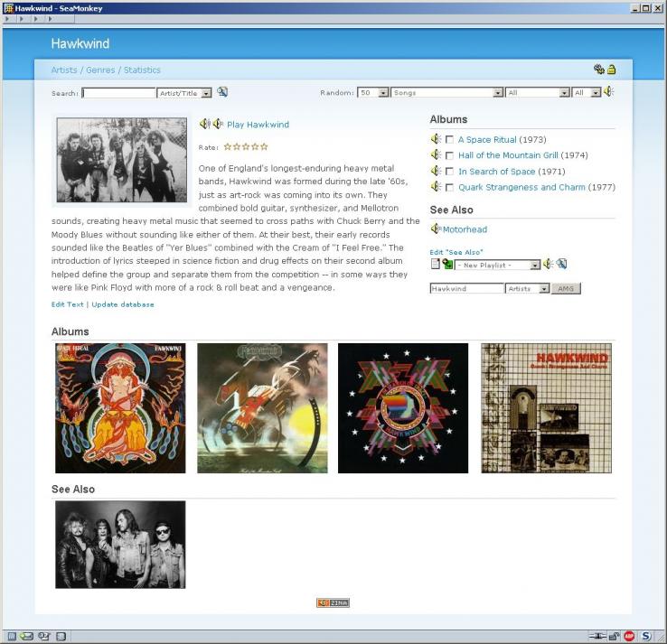The width and height of the screenshot is (667, 644).
Task: Rate Hawkwind with the fifth star
Action: pyautogui.click(x=264, y=146)
